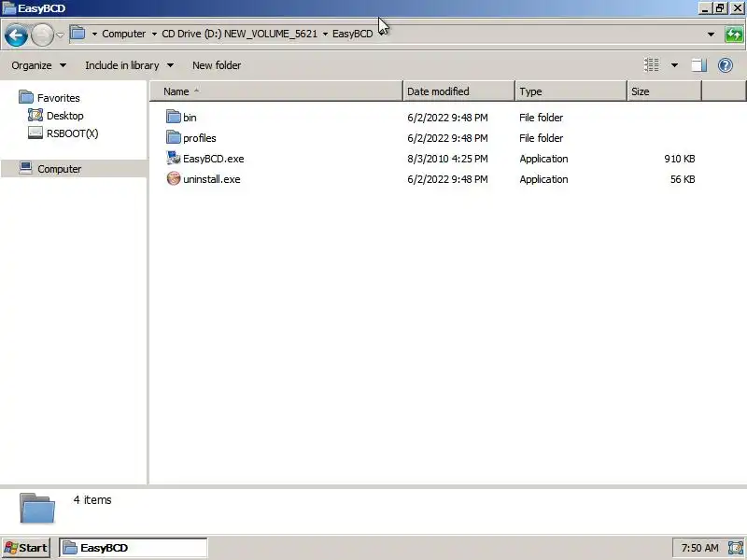Screen dimensions: 747x560
Task: Show the preview pane
Action: click(698, 65)
